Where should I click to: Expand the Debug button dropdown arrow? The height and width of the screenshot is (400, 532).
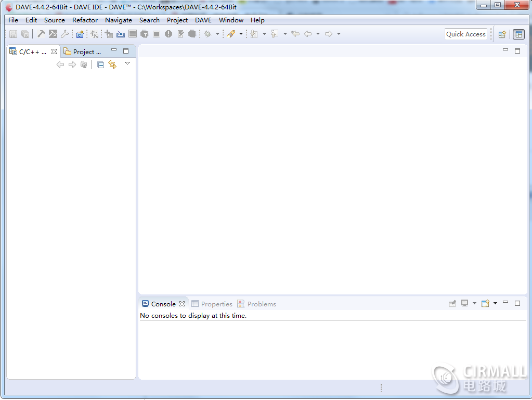[x=217, y=34]
